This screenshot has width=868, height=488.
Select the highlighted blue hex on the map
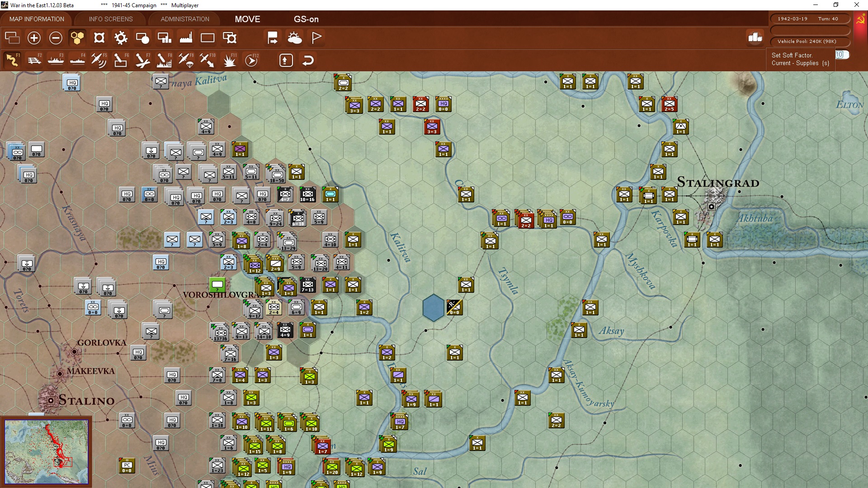click(434, 308)
